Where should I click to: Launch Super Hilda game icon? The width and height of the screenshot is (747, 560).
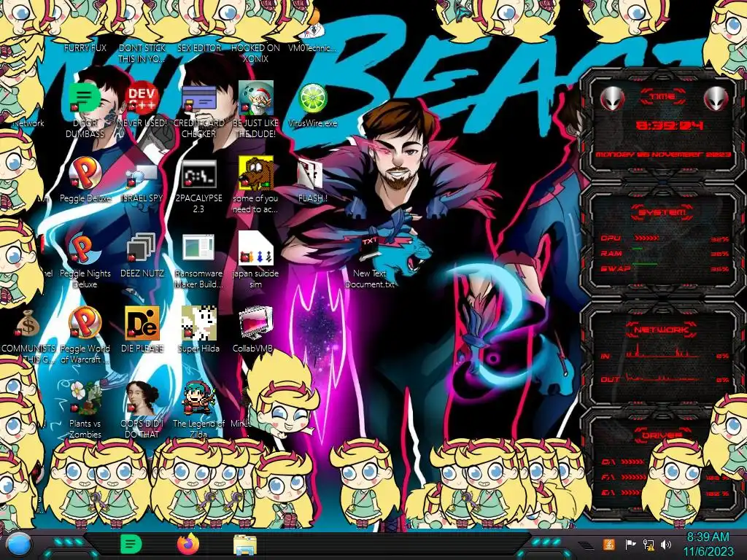[x=198, y=323]
